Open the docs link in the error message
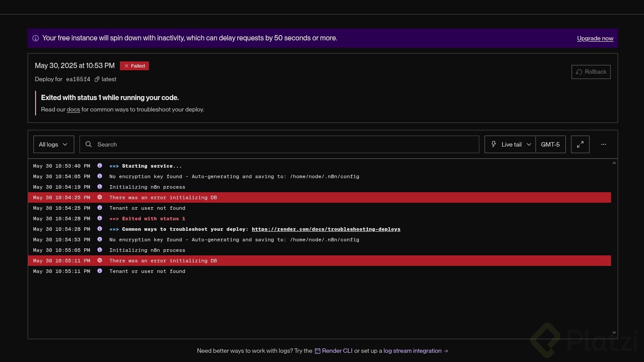Screen dimensions: 644x362 click(x=73, y=109)
